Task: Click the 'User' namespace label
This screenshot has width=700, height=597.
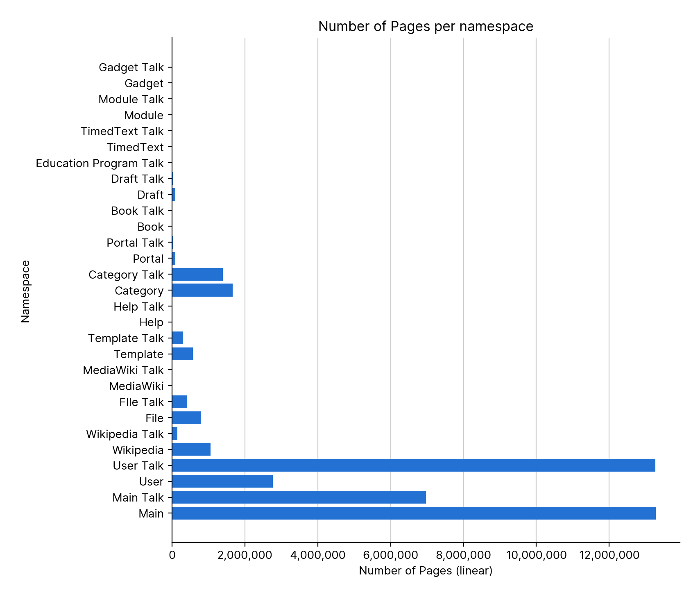Action: click(x=151, y=481)
